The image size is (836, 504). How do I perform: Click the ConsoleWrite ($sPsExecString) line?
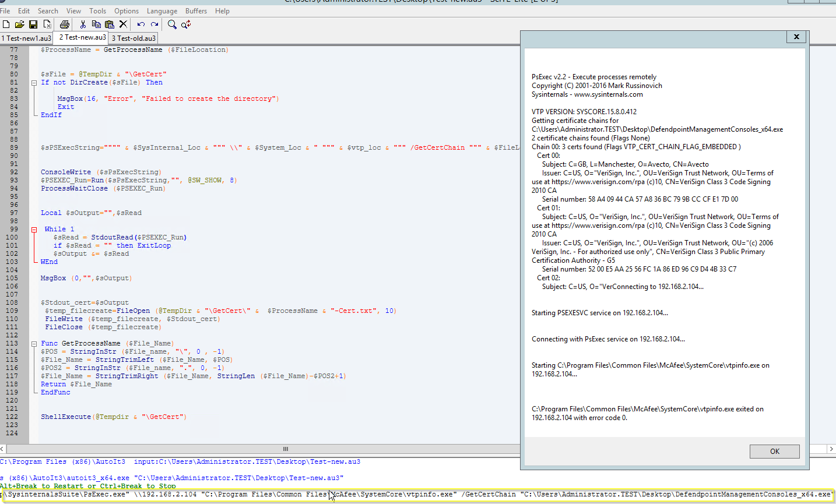(100, 172)
